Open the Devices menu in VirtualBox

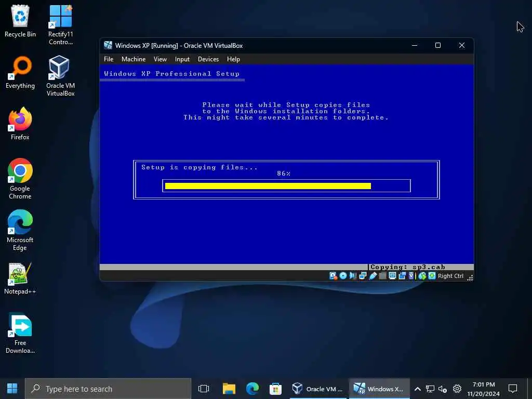(208, 59)
